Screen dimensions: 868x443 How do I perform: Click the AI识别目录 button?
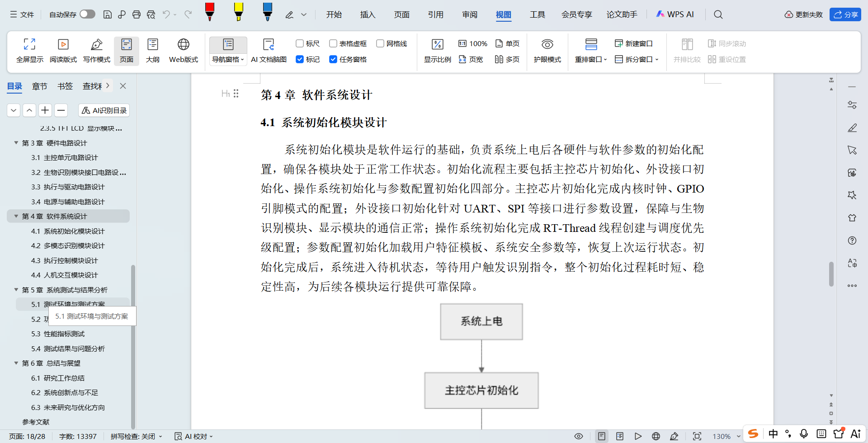104,110
